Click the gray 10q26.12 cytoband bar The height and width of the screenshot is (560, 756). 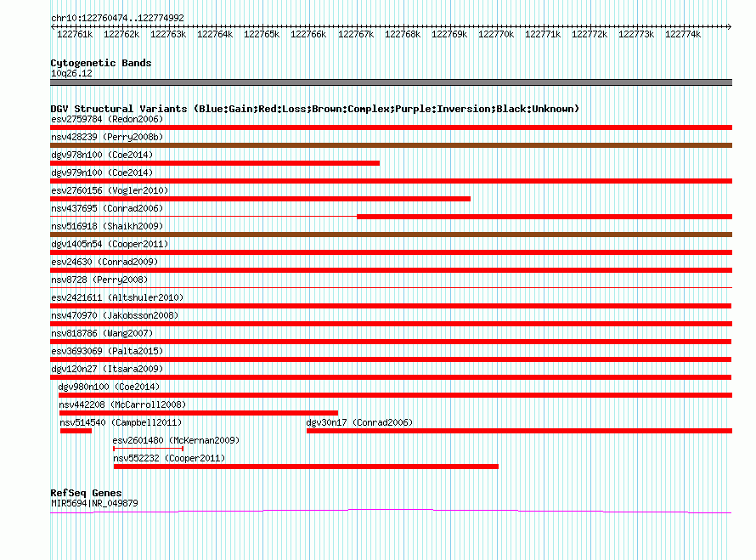click(x=391, y=82)
